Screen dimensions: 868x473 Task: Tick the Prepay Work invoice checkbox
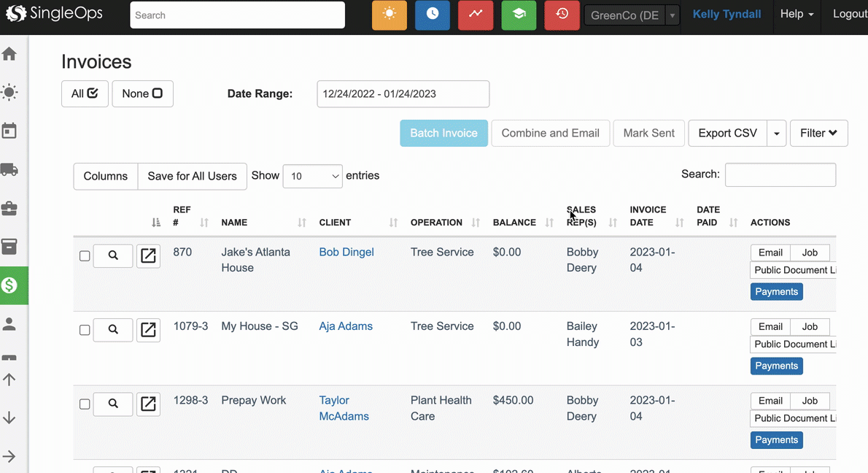tap(85, 404)
